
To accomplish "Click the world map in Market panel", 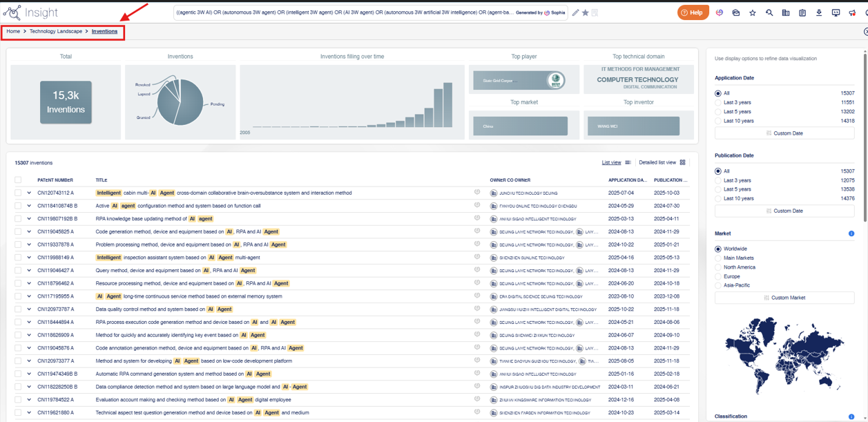I will 784,357.
